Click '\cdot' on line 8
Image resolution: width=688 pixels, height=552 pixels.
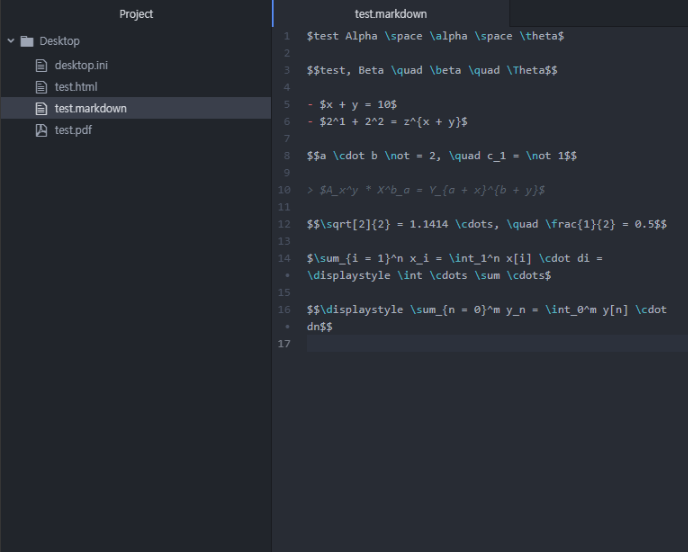[x=349, y=156]
